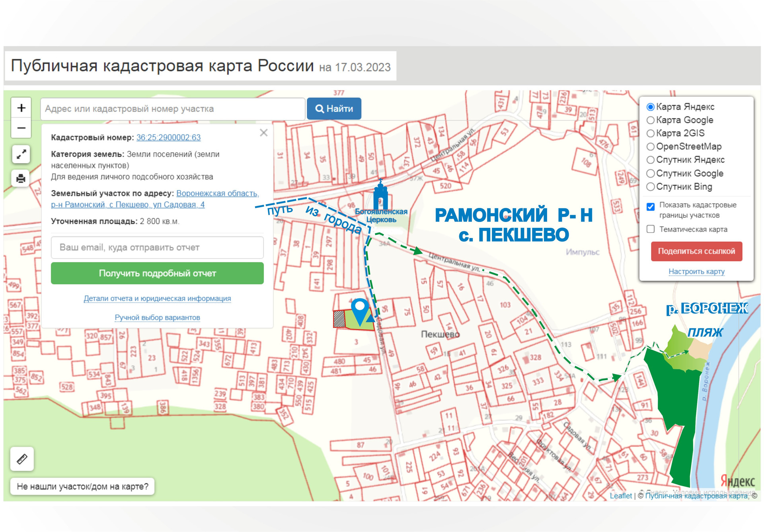Image resolution: width=764 pixels, height=532 pixels.
Task: Click parcel 100 on the map
Action: (368, 476)
